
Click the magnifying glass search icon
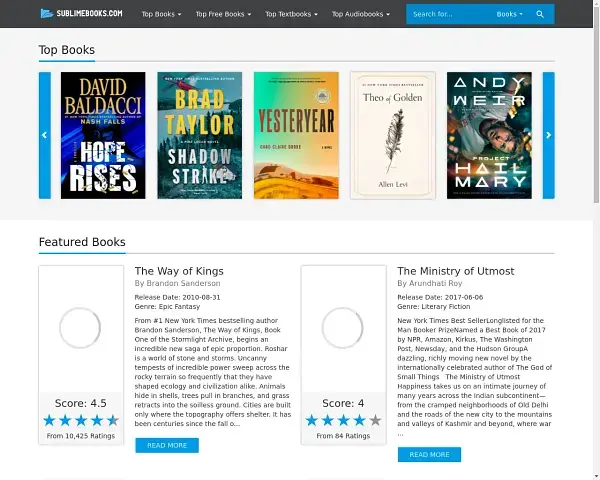click(540, 14)
